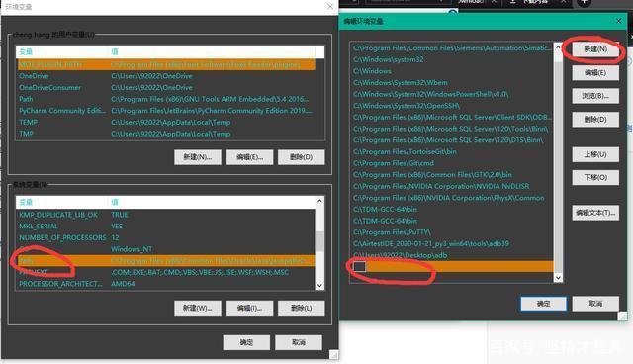The image size is (633, 364).
Task: Click 新建(N) in the 编辑环境变量 dialog
Action: click(x=595, y=49)
